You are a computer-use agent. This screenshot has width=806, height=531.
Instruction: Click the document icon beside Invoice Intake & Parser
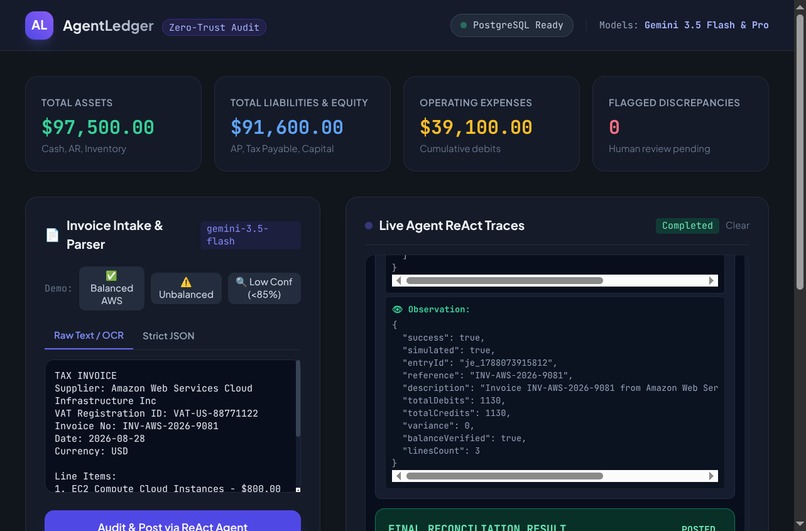[x=52, y=235]
